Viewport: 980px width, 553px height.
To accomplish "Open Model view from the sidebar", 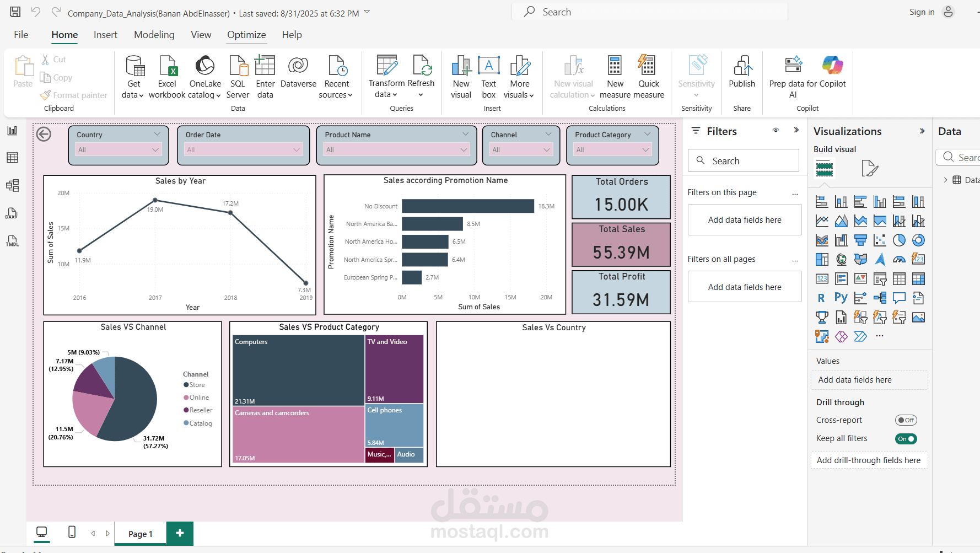I will 12,186.
